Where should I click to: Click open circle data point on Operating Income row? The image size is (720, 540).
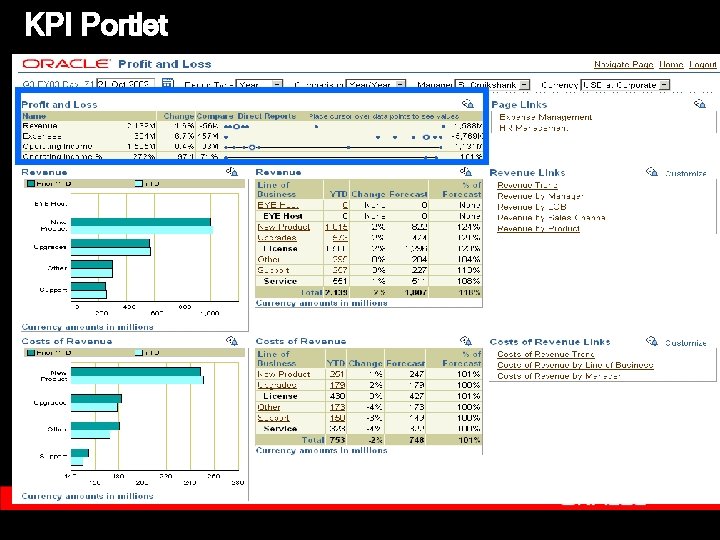coord(252,147)
